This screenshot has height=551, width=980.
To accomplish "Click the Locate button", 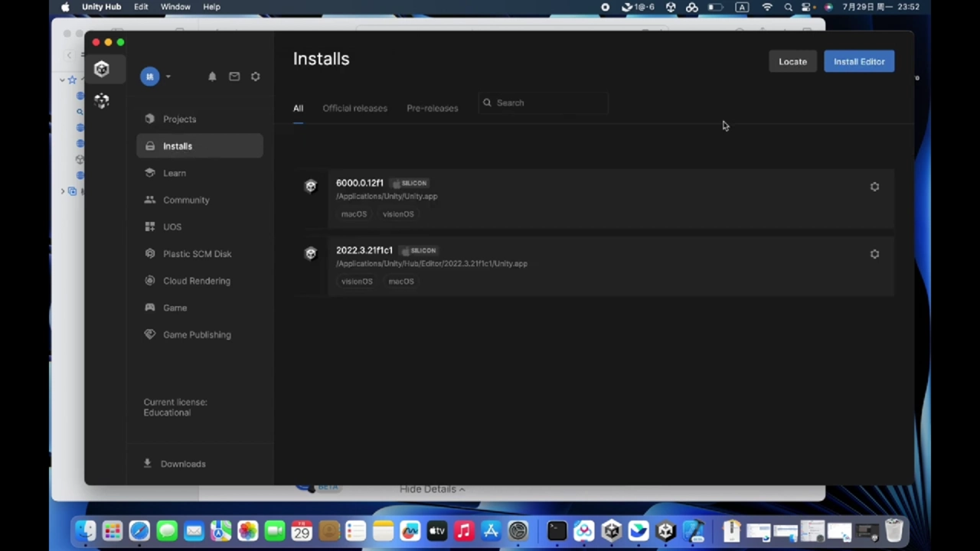I will point(792,62).
